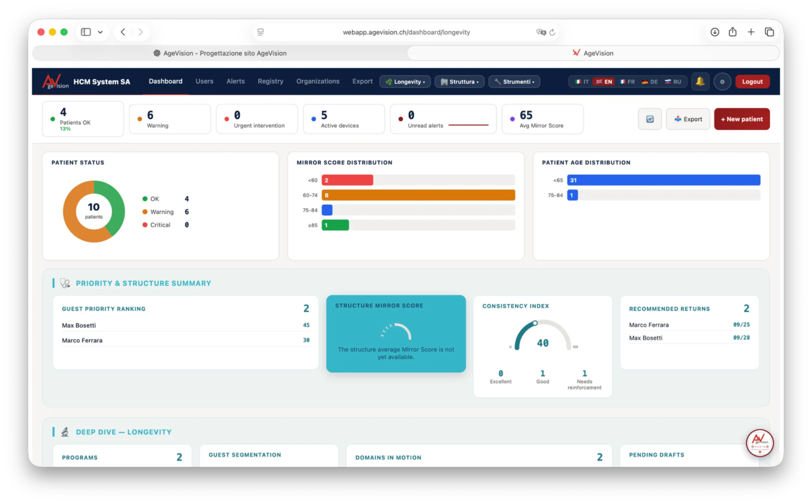This screenshot has height=504, width=812.
Task: Go back with Safari's back arrow
Action: click(x=123, y=32)
